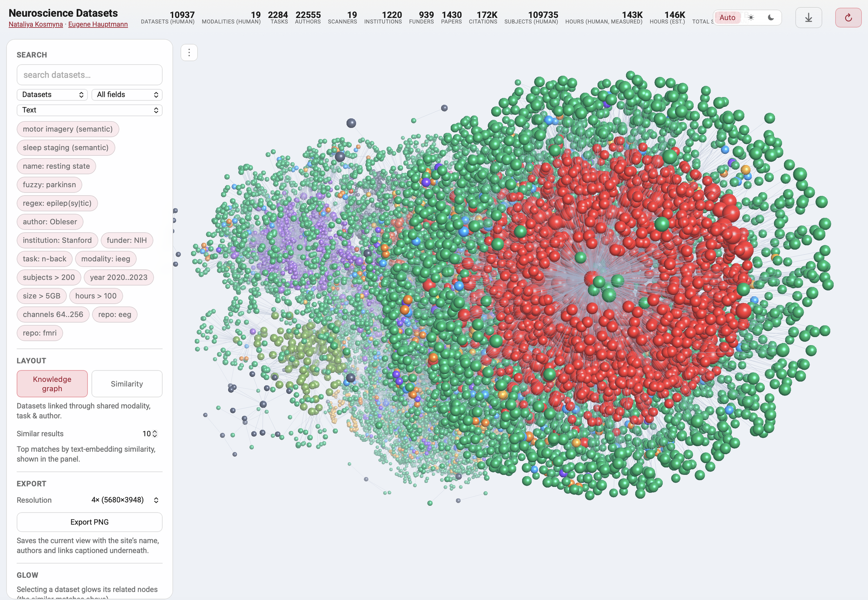868x600 pixels.
Task: Switch to light theme sun icon
Action: point(751,18)
